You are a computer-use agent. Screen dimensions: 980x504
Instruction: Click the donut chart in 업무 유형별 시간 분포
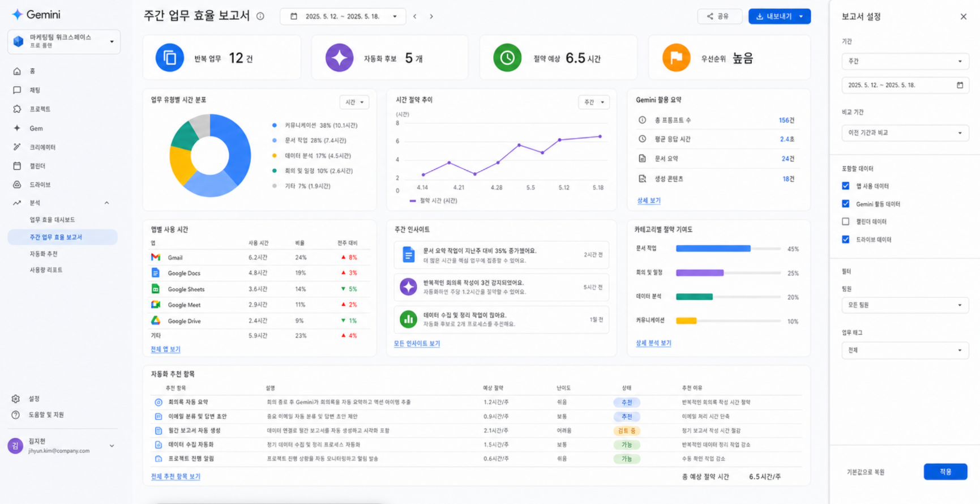tap(210, 155)
